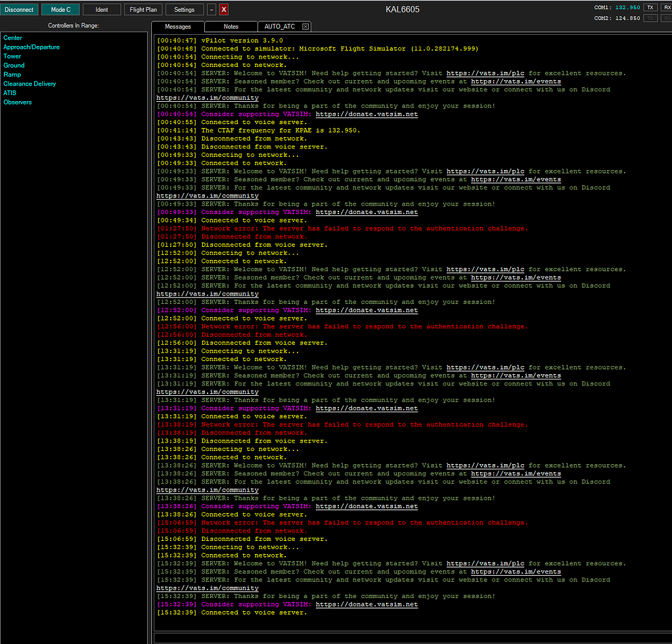Click the COM1 TX indicator
672x644 pixels.
[x=650, y=7]
